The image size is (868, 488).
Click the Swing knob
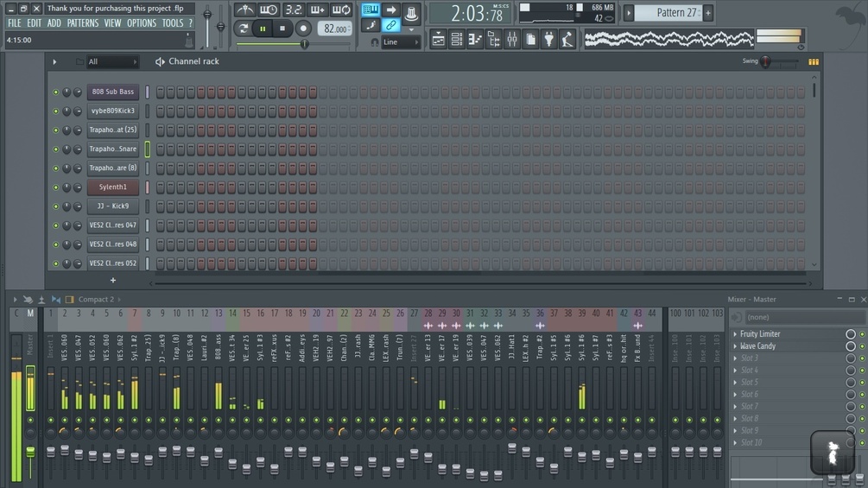[x=765, y=61]
